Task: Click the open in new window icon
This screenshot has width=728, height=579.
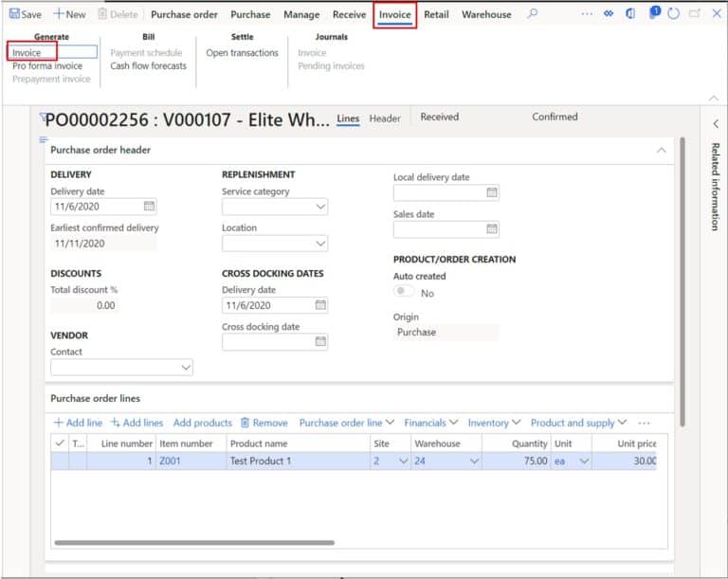Action: coord(695,14)
